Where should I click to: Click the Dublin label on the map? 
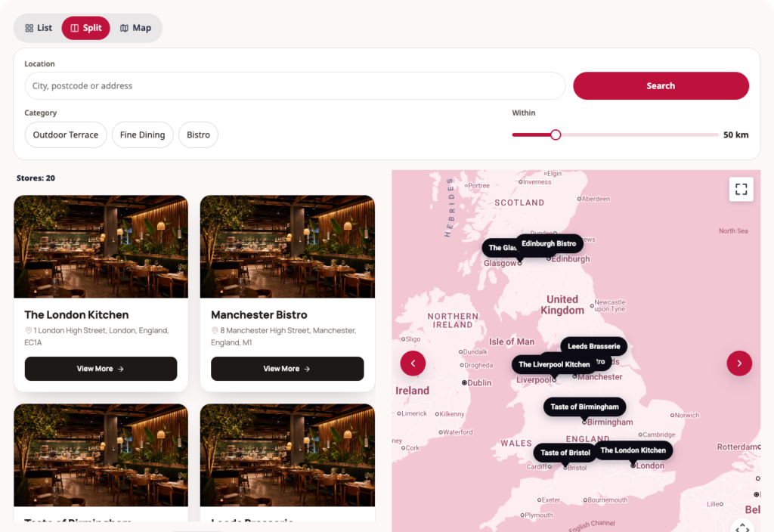[x=478, y=383]
